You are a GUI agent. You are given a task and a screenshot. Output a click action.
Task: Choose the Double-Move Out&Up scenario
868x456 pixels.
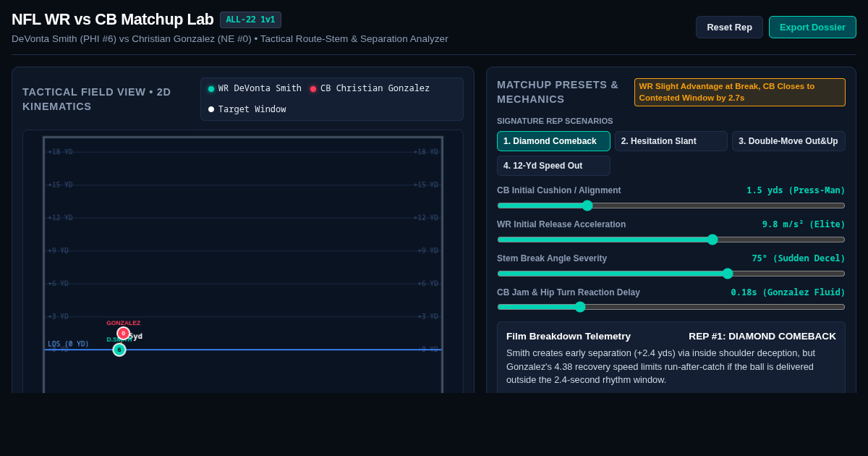click(x=788, y=141)
